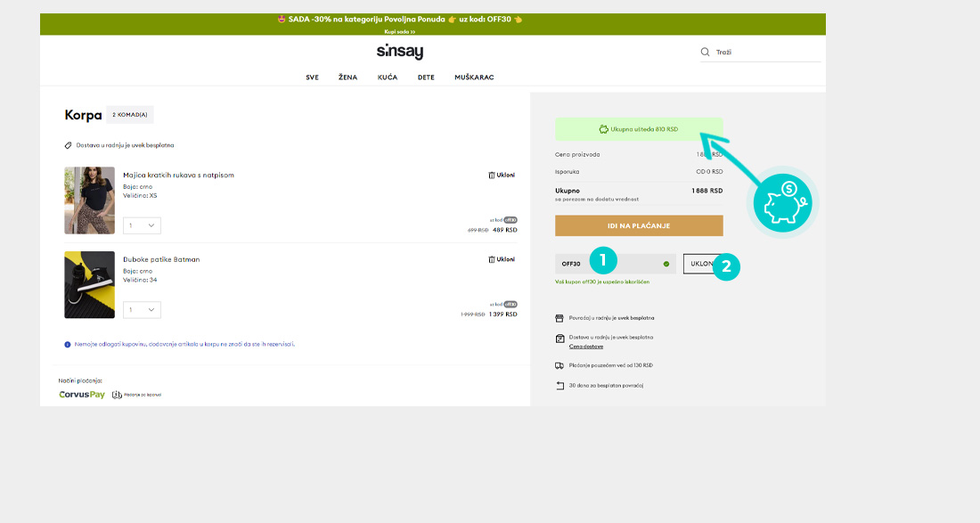The height and width of the screenshot is (523, 980).
Task: Select the KUĆA navigation item
Action: (388, 78)
